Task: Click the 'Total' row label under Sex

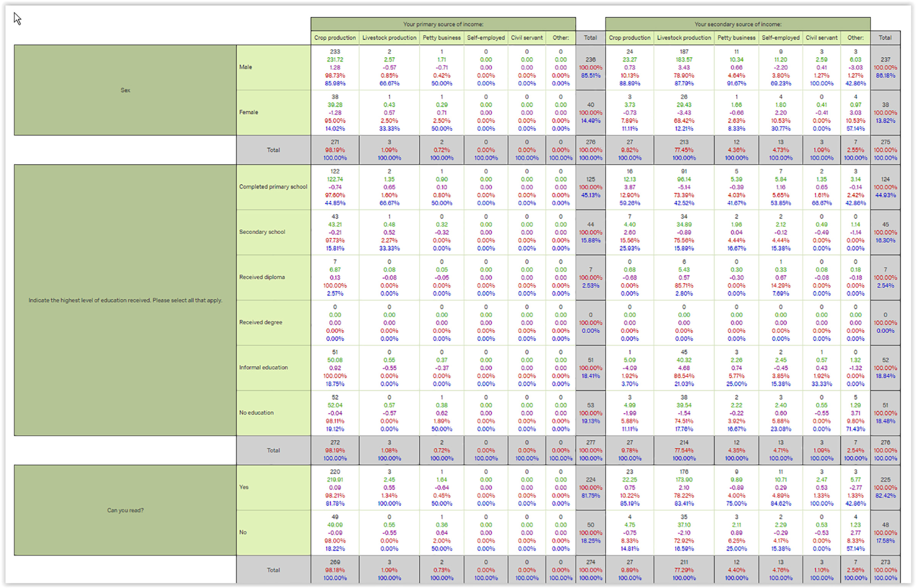Action: click(274, 150)
